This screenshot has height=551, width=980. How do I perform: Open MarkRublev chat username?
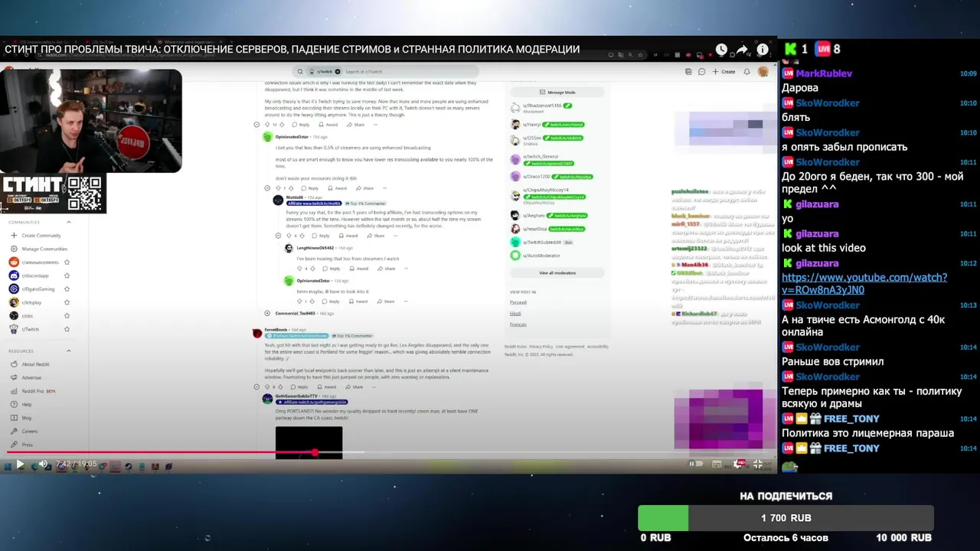pos(824,73)
